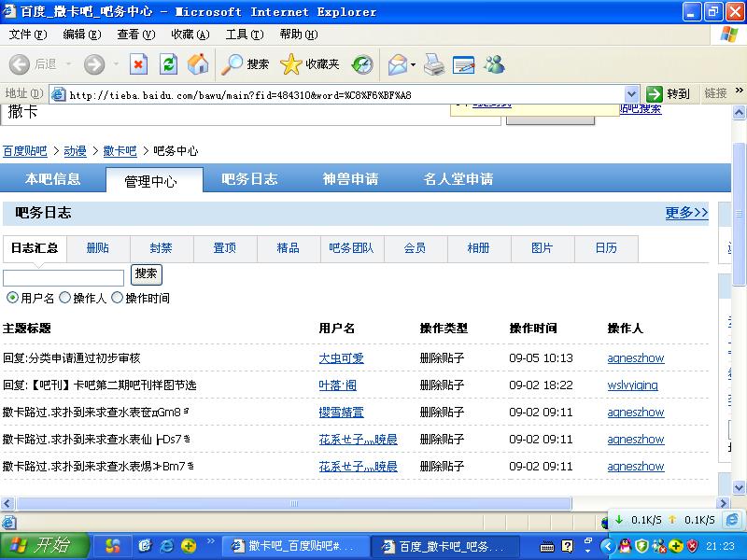
Task: Switch to the 撒卡吧_百度贴吧 taskbar window
Action: click(295, 546)
